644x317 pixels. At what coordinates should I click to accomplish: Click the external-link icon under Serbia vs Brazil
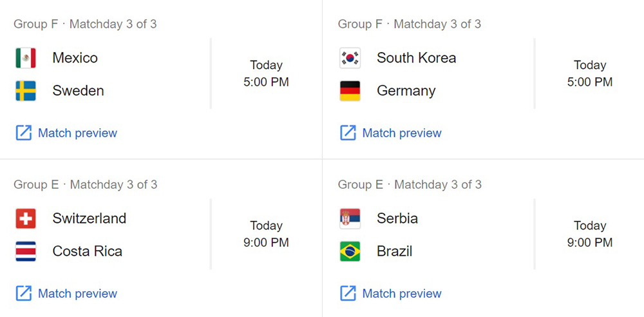tap(348, 294)
